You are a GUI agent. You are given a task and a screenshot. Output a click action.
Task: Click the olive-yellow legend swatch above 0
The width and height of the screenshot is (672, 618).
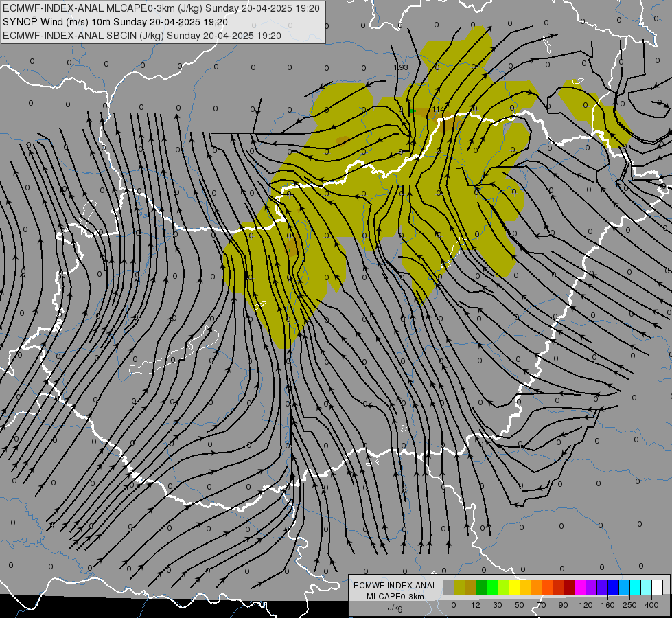coord(459,587)
